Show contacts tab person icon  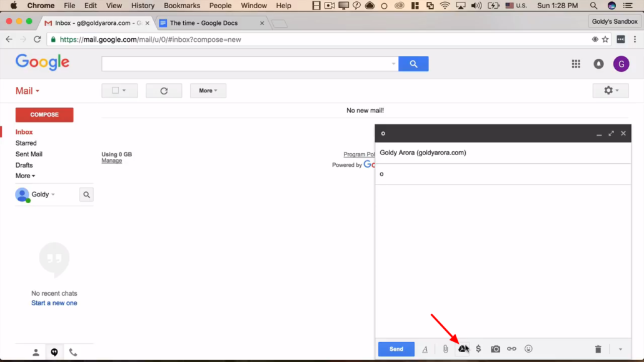(36, 353)
